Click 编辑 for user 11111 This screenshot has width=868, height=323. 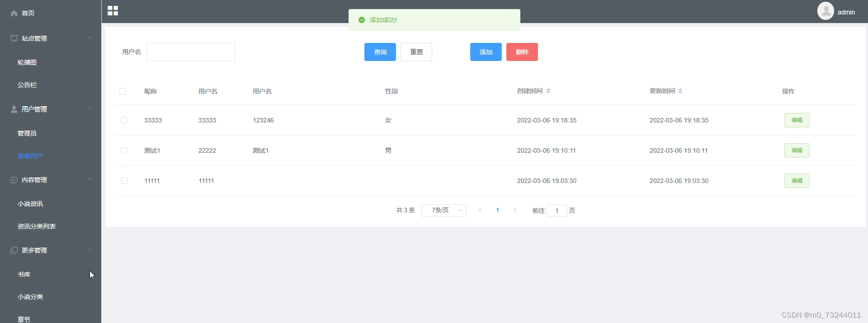click(797, 181)
